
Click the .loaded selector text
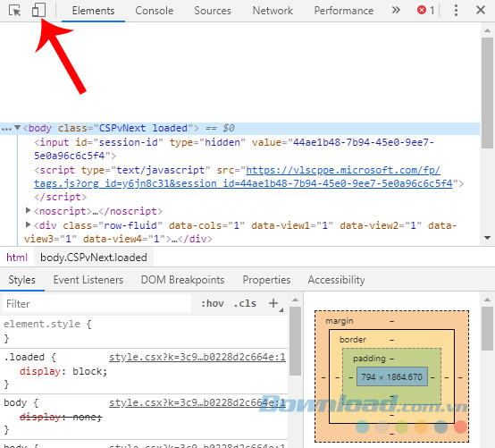[x=24, y=357]
